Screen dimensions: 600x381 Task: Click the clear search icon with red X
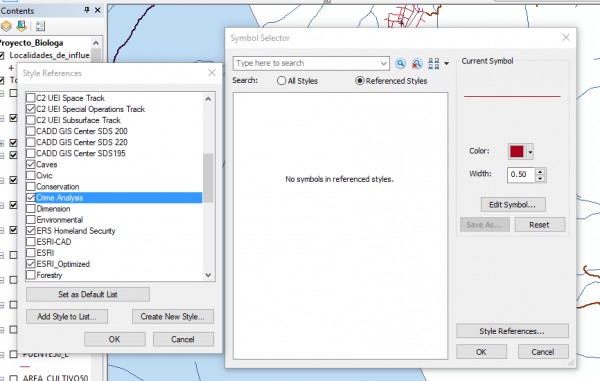(417, 64)
